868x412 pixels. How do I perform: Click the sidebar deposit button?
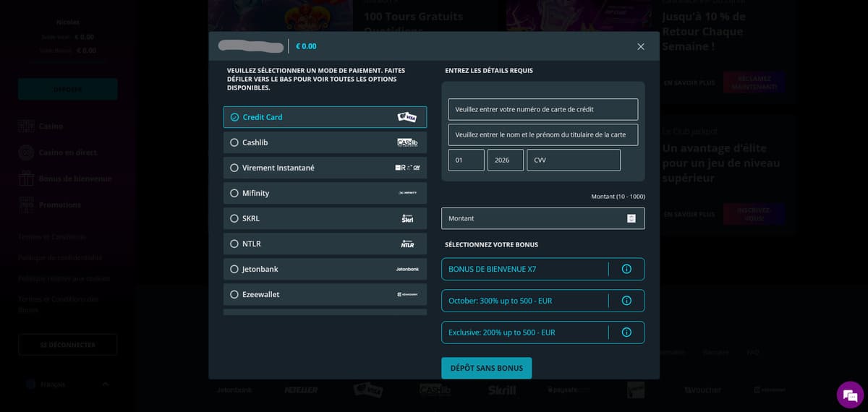(x=68, y=89)
